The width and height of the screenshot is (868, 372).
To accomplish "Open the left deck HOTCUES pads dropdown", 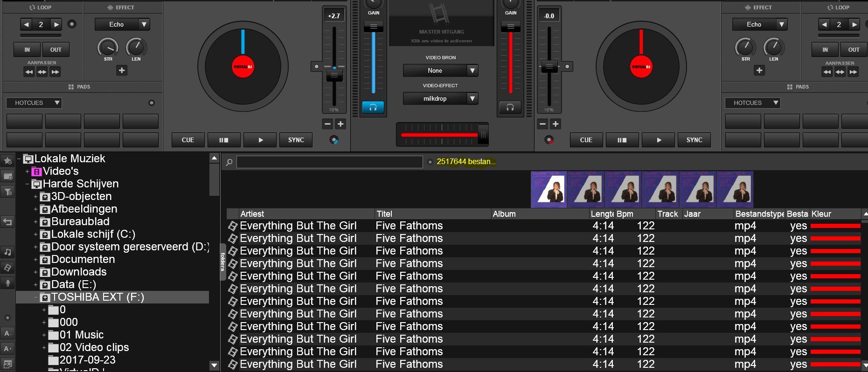I will 34,103.
